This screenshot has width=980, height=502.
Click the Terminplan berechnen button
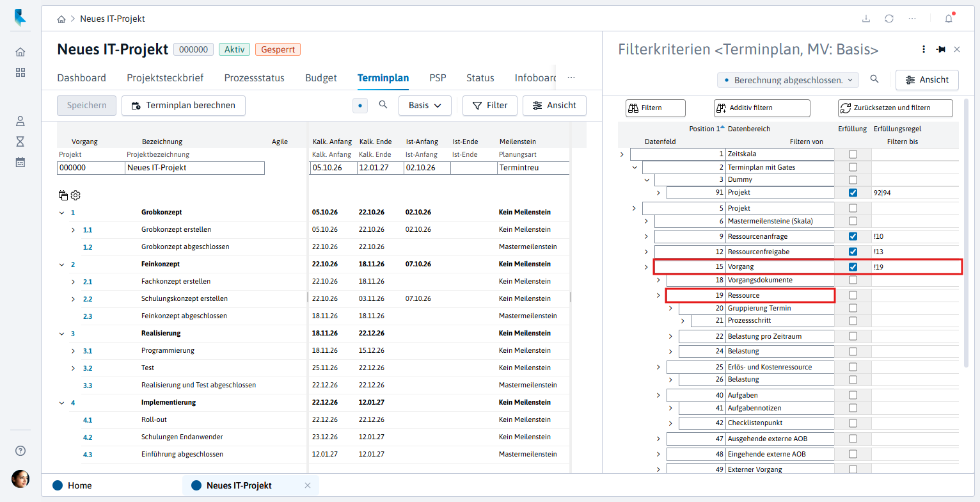pyautogui.click(x=184, y=105)
